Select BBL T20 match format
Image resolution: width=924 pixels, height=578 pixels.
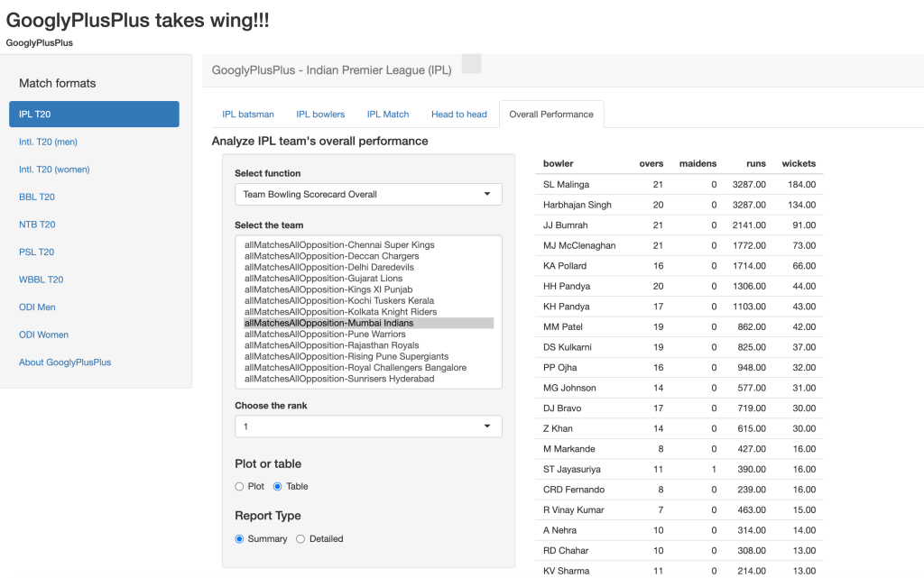tap(37, 197)
